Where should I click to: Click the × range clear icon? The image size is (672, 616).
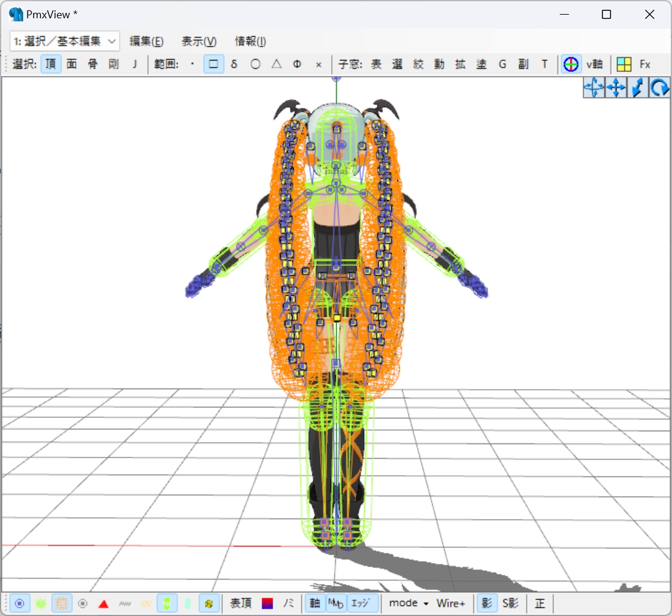[318, 64]
